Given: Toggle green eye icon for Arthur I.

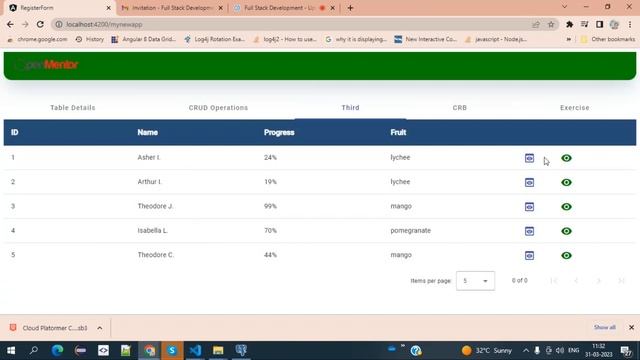Looking at the screenshot, I should coord(566,182).
